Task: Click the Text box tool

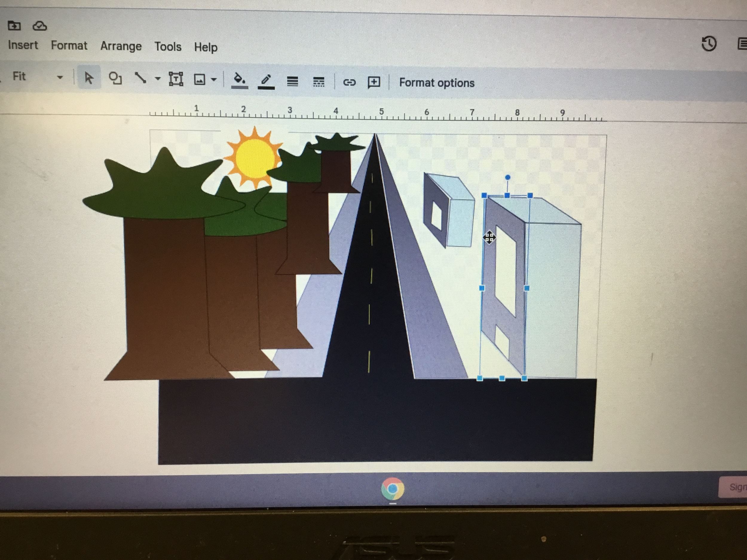Action: pyautogui.click(x=176, y=79)
